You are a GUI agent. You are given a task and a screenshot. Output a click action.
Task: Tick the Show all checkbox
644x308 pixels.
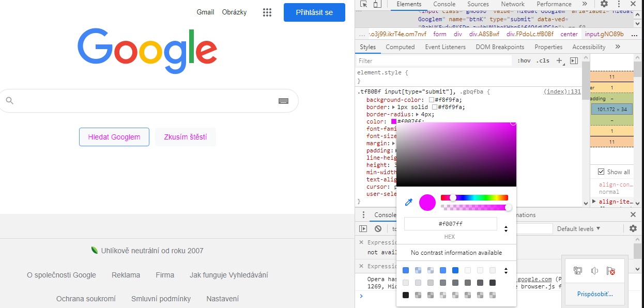pyautogui.click(x=601, y=172)
